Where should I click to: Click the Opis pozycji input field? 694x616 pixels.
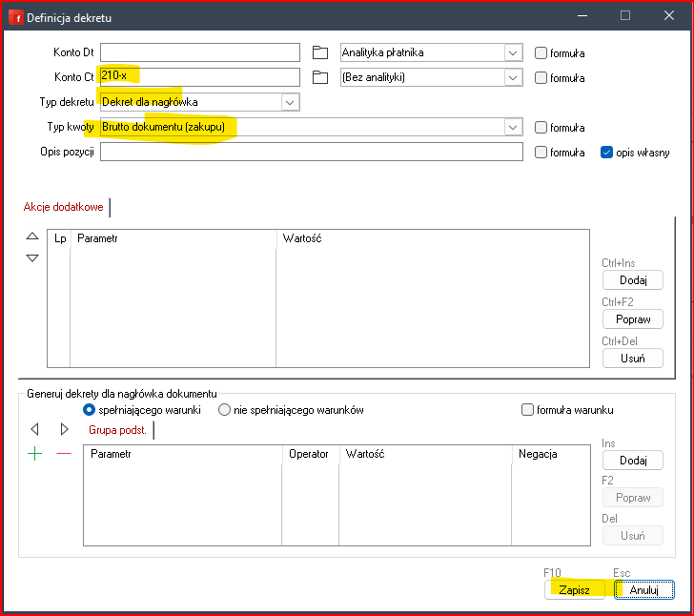point(312,152)
